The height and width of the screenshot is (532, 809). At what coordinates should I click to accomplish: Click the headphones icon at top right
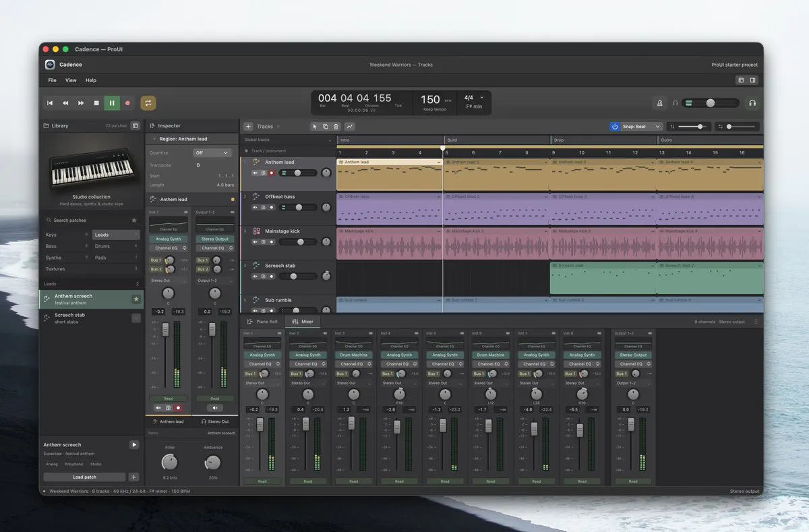pos(752,103)
